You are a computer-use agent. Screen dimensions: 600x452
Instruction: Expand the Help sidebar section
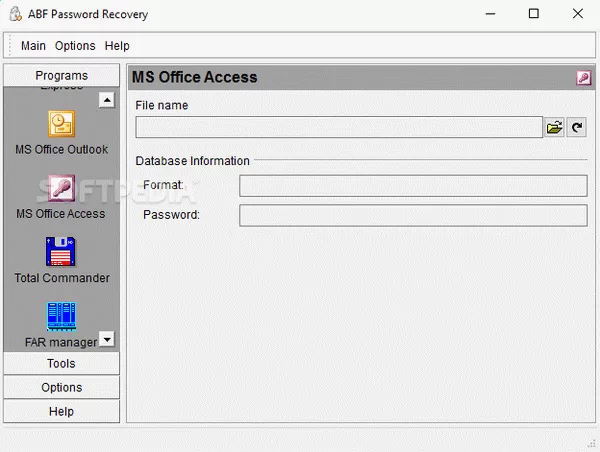pyautogui.click(x=61, y=411)
